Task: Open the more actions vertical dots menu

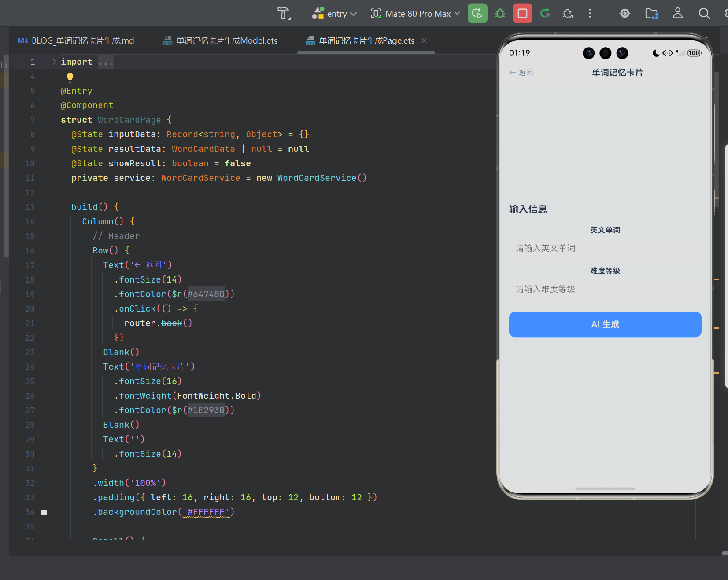Action: coord(590,14)
